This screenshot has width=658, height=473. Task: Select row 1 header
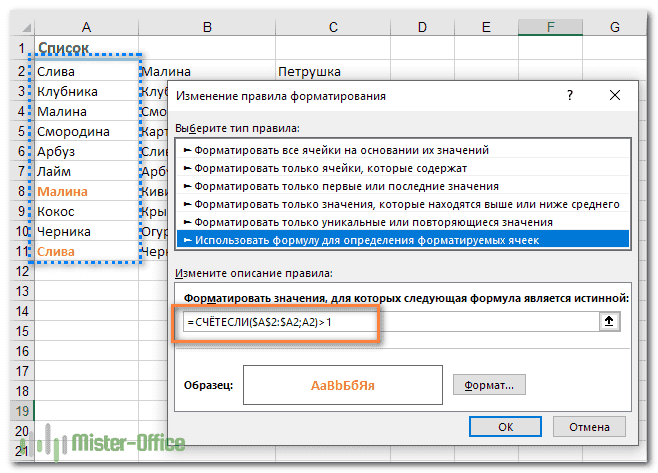[22, 48]
